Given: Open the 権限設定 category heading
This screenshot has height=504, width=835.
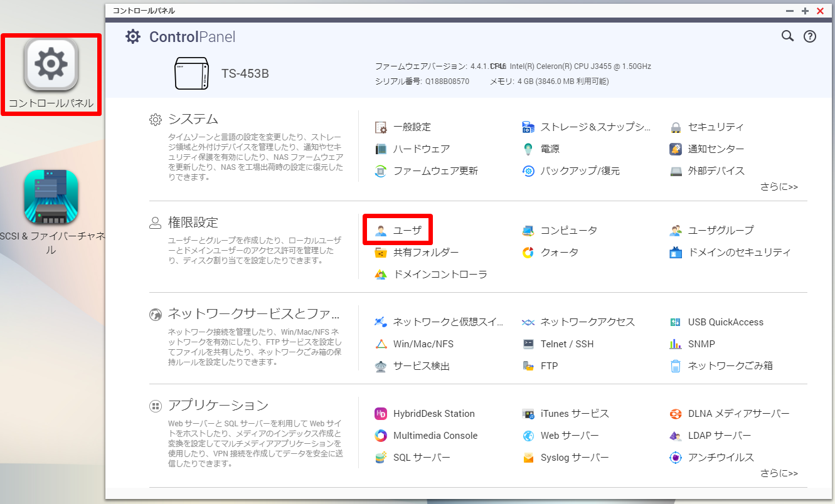Looking at the screenshot, I should [x=193, y=223].
